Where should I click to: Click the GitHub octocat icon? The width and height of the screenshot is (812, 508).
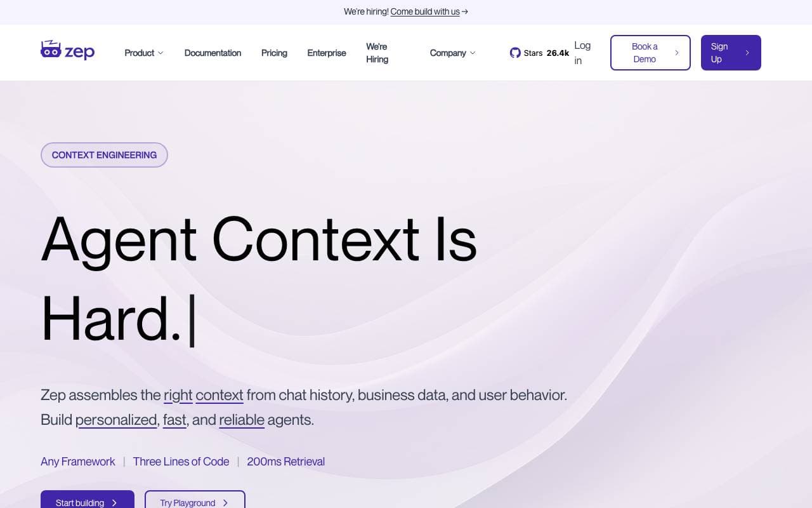(515, 53)
